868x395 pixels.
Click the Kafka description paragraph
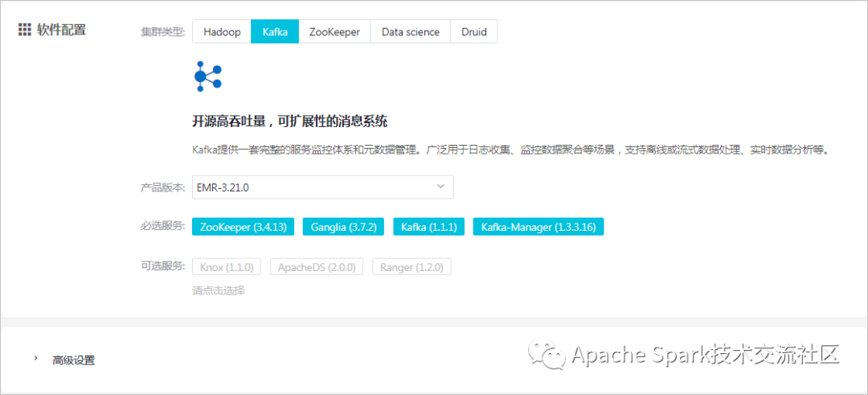513,150
